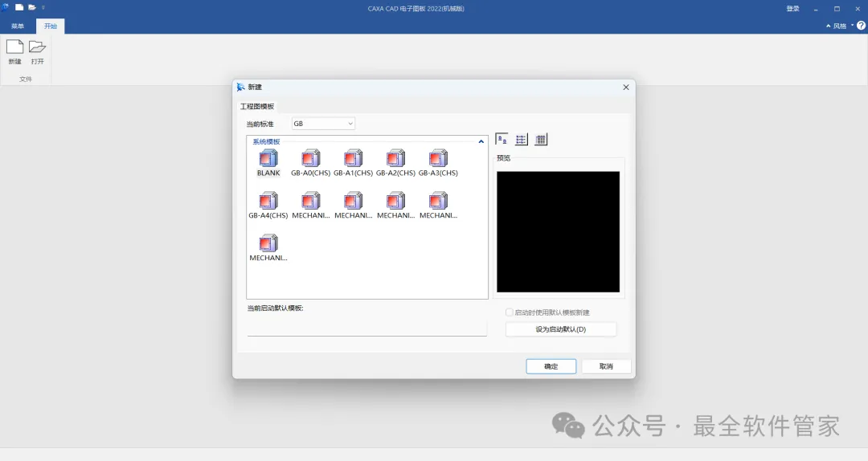Open the 菜单 tab
The image size is (868, 461).
click(x=18, y=26)
